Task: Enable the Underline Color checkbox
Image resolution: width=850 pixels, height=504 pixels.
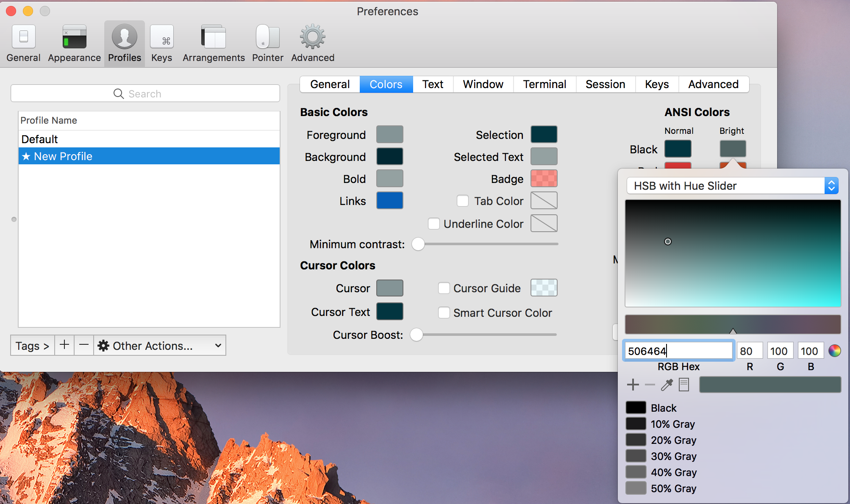Action: pos(434,224)
